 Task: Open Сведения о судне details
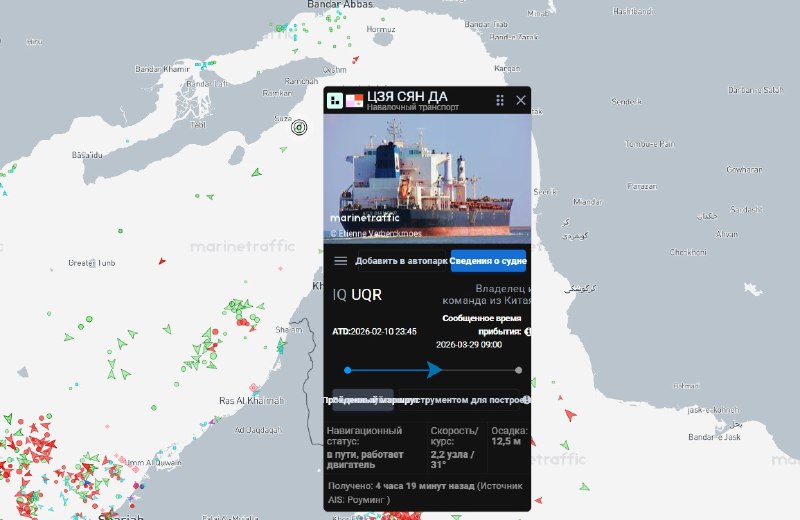click(488, 261)
